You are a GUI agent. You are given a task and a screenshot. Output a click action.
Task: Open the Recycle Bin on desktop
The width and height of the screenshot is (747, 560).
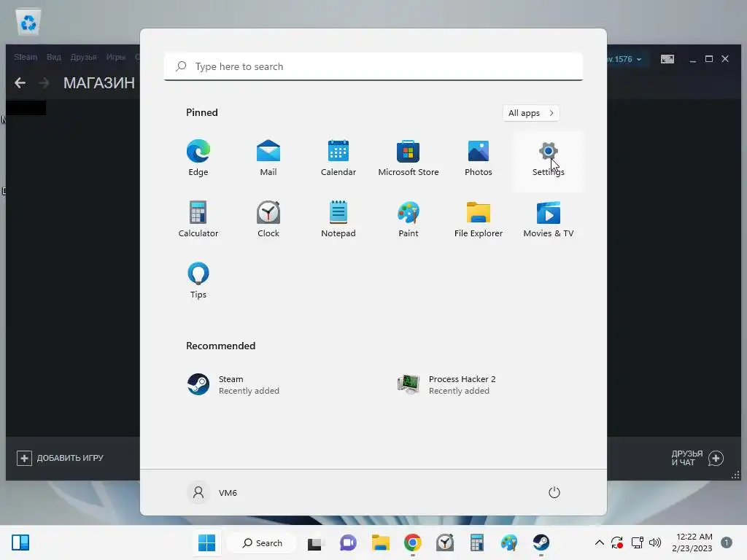(28, 23)
